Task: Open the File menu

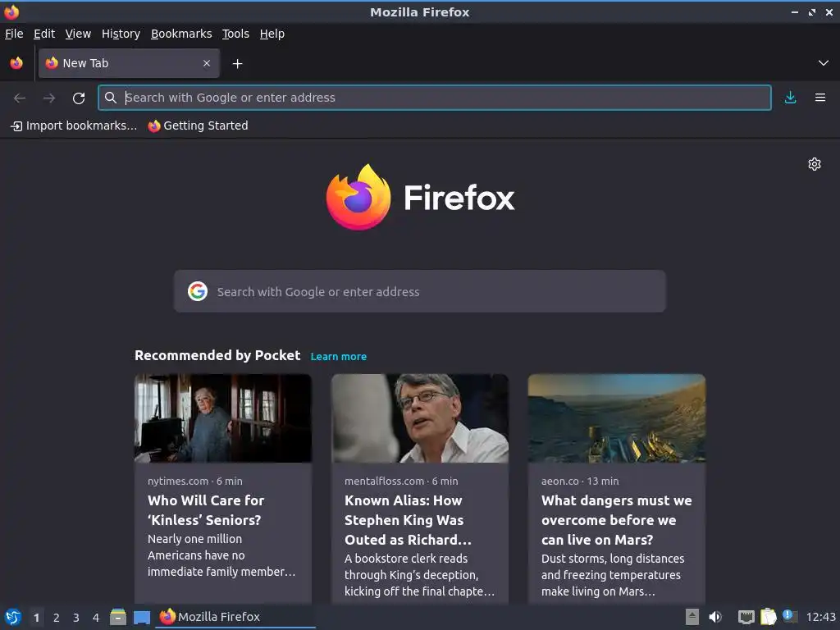Action: 14,34
